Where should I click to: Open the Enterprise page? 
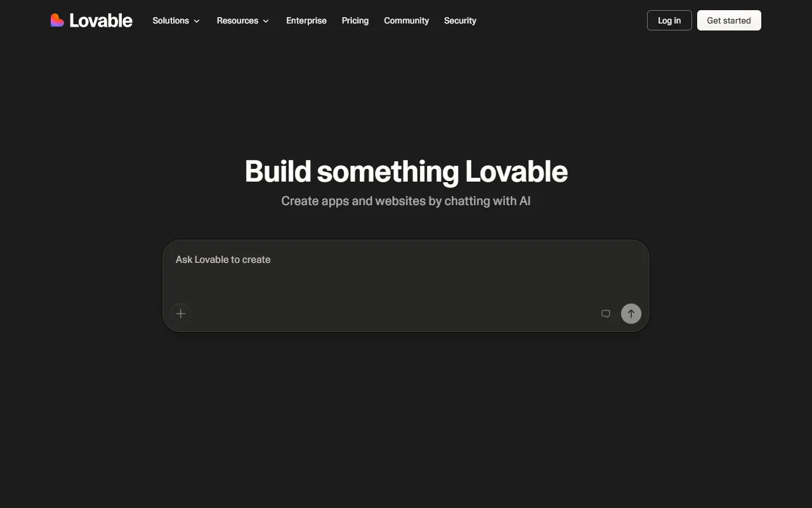[x=306, y=20]
